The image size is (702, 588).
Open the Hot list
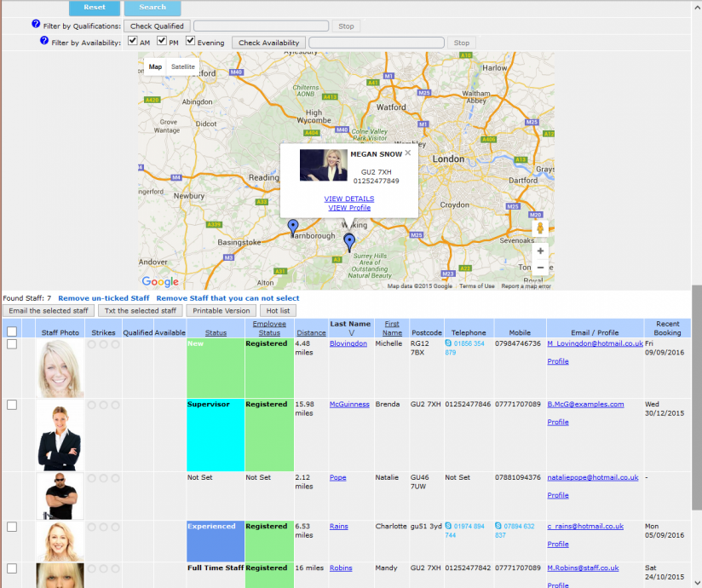click(x=278, y=311)
